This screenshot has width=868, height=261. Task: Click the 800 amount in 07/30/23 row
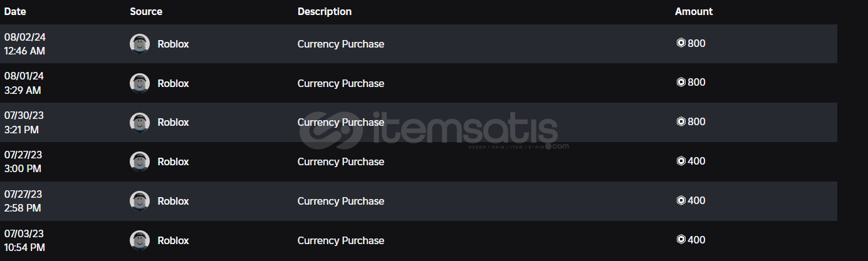696,122
